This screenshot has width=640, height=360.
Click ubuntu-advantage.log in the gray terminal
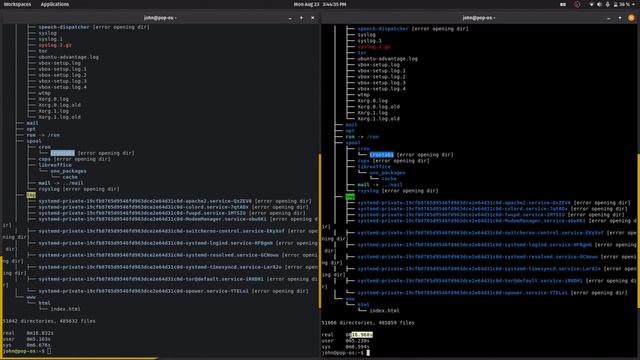pos(69,57)
